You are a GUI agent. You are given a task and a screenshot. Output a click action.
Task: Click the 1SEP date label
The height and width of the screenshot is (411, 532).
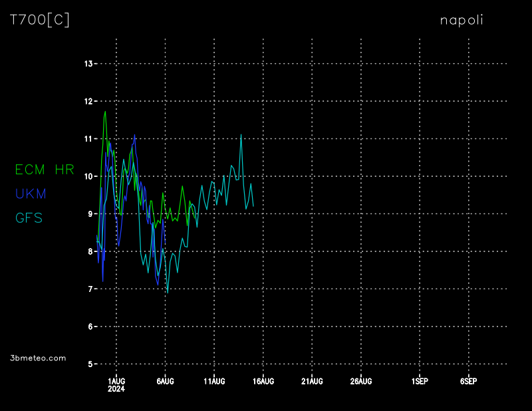420,381
